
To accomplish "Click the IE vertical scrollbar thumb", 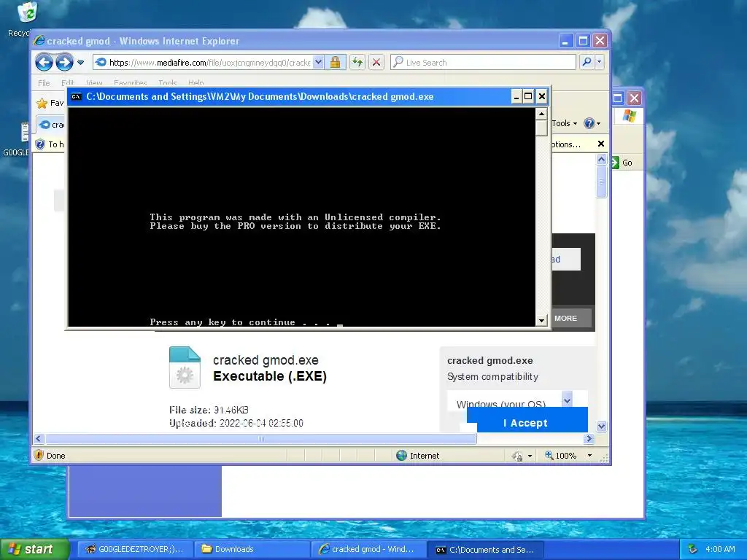I will tap(601, 182).
